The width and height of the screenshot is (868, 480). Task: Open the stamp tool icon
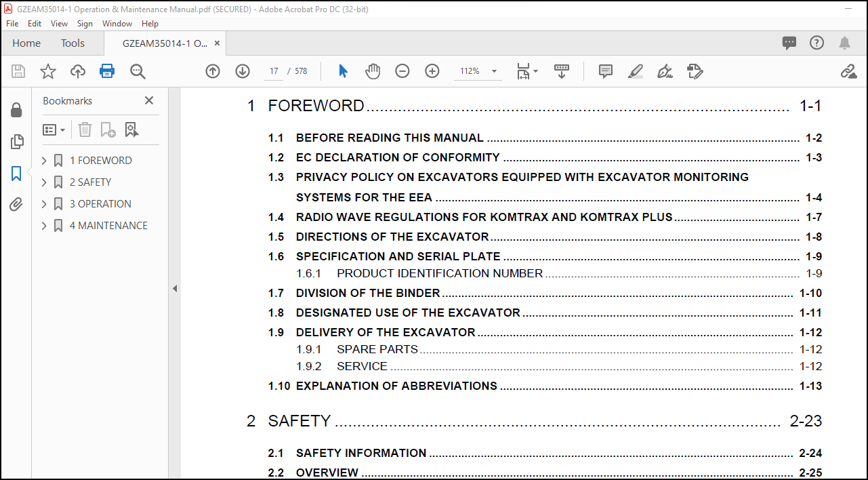point(695,71)
